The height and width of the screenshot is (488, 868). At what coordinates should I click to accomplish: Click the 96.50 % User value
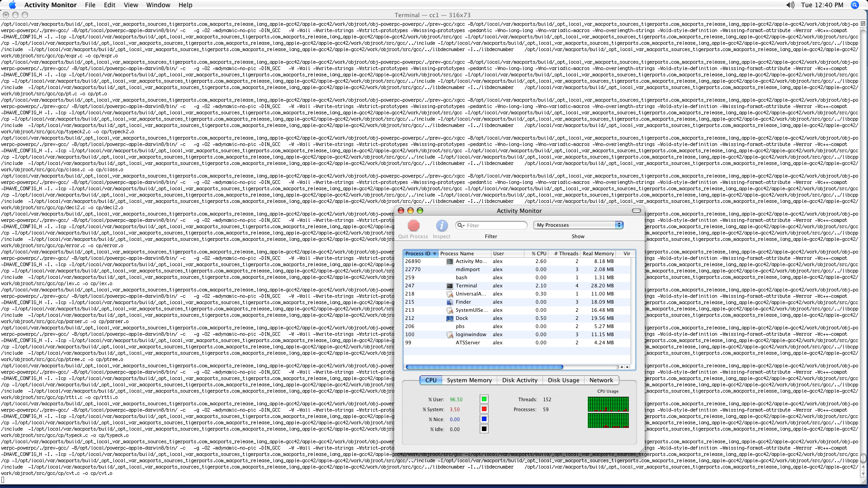(x=456, y=400)
